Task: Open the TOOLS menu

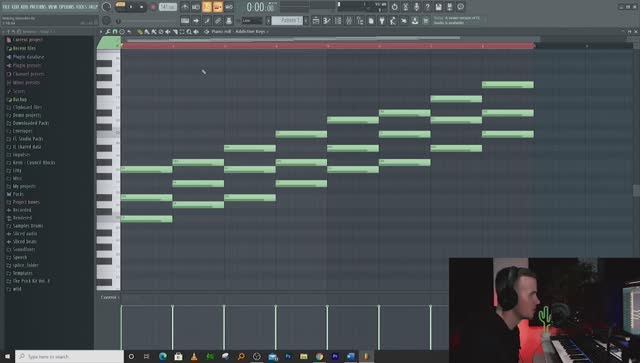Action: coord(82,7)
